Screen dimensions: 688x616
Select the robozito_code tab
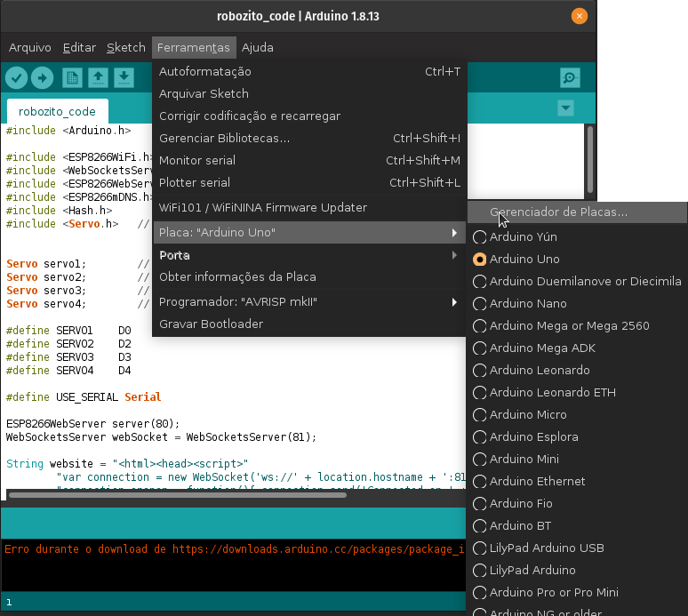point(57,111)
